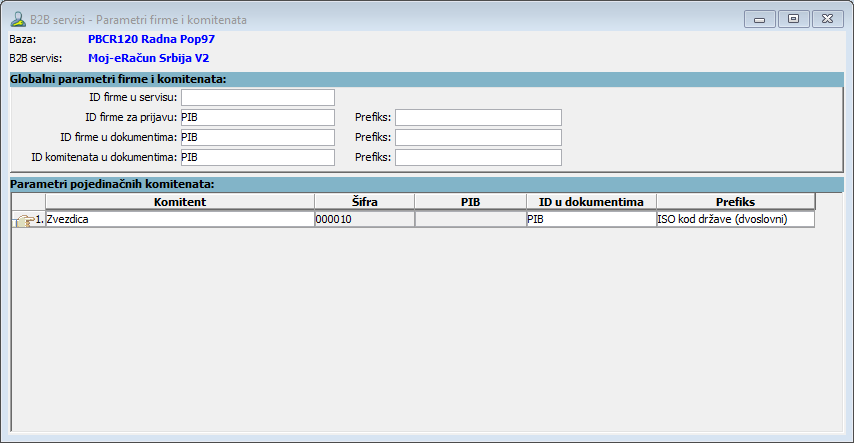Sort by the Komitent column header

pyautogui.click(x=180, y=202)
